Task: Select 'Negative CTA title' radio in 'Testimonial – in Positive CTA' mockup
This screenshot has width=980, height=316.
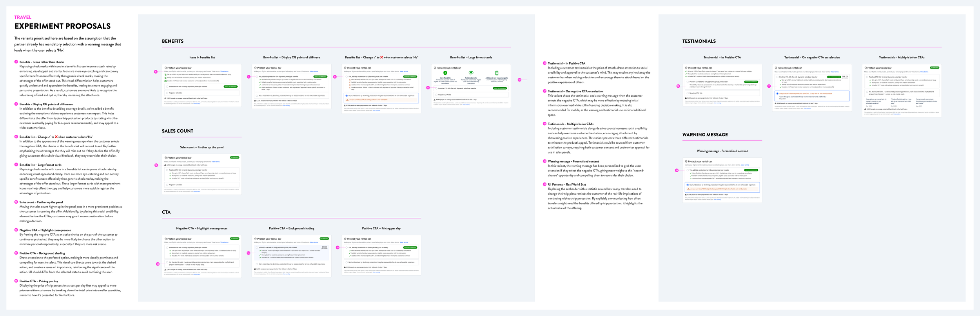Action: [688, 93]
